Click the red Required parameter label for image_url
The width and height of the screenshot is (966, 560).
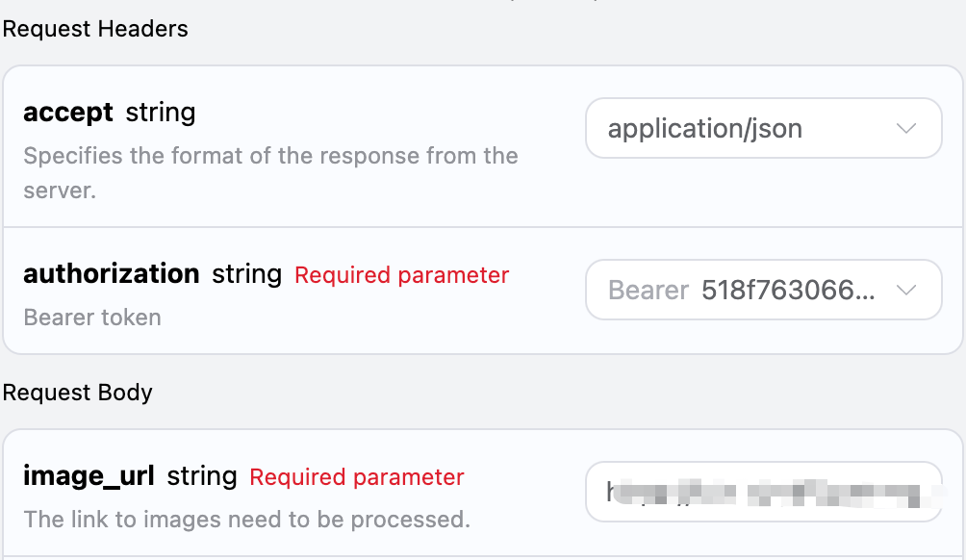tap(357, 477)
